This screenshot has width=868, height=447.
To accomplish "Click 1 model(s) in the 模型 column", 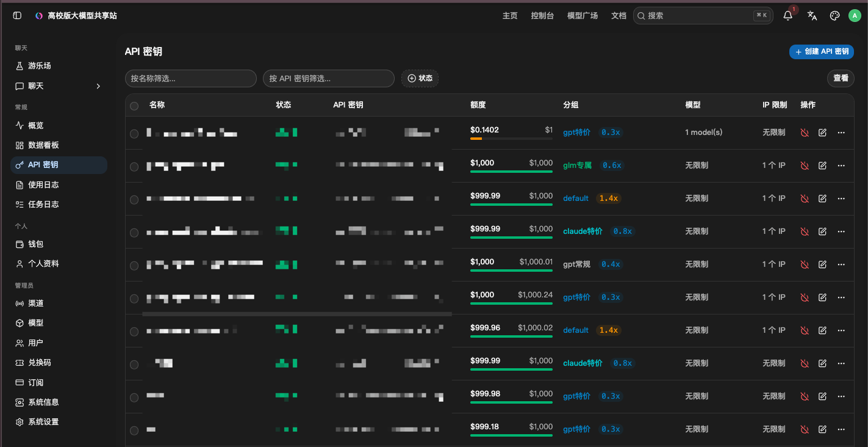I will 703,133.
